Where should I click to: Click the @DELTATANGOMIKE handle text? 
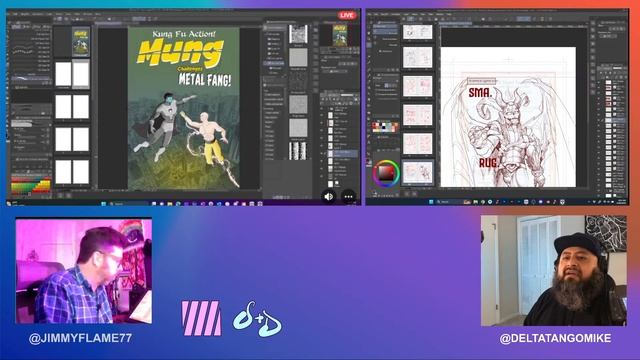click(x=556, y=338)
